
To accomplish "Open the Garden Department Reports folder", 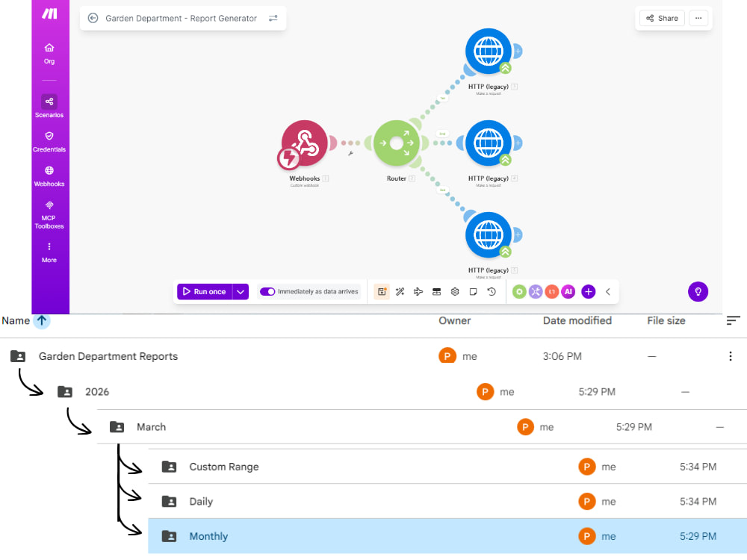I will (108, 356).
